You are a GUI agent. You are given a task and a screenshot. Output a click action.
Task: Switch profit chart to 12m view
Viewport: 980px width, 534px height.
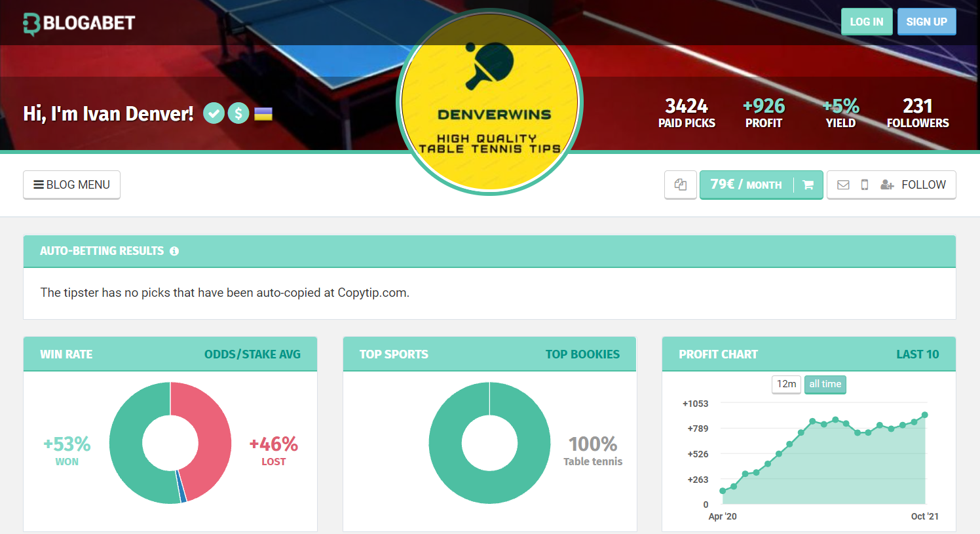tap(786, 384)
